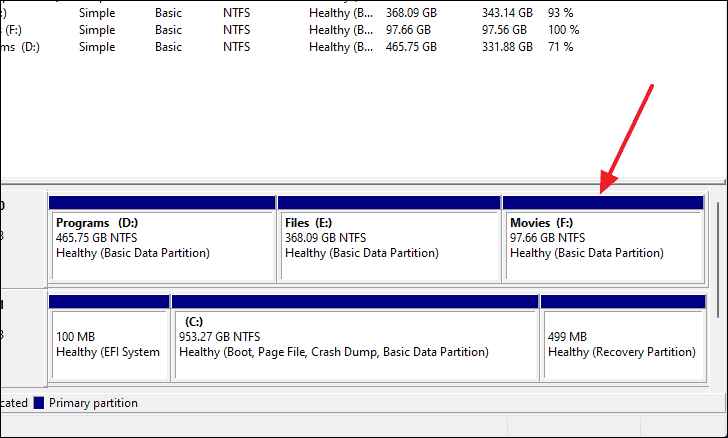The width and height of the screenshot is (728, 438).
Task: Select the 499 MB Recovery Partition block
Action: 623,345
